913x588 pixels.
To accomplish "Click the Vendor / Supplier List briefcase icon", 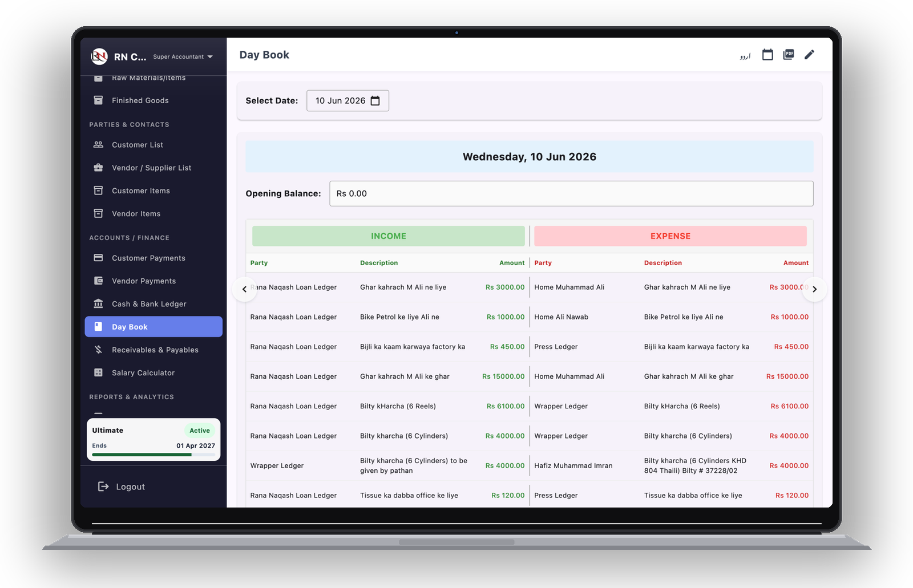I will [98, 168].
